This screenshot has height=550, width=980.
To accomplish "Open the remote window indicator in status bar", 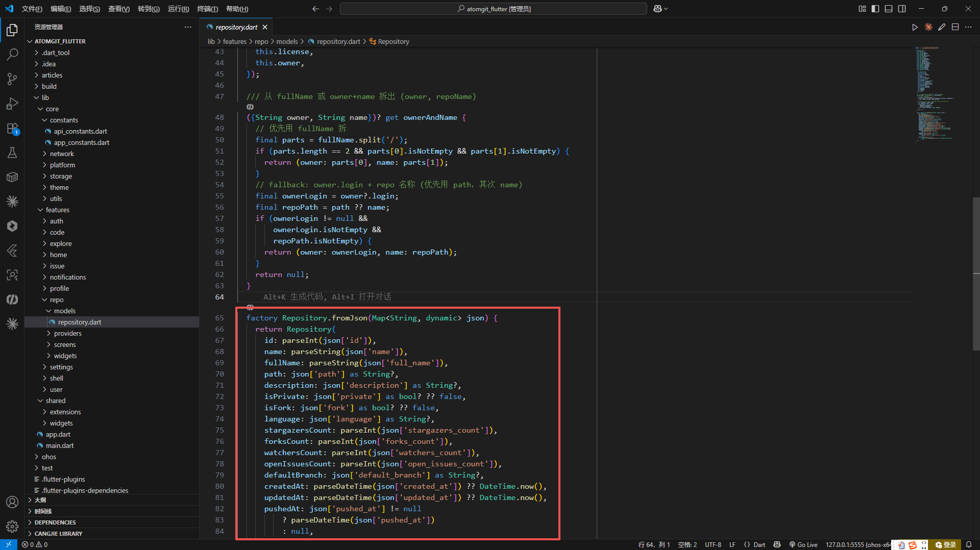I will 9,544.
